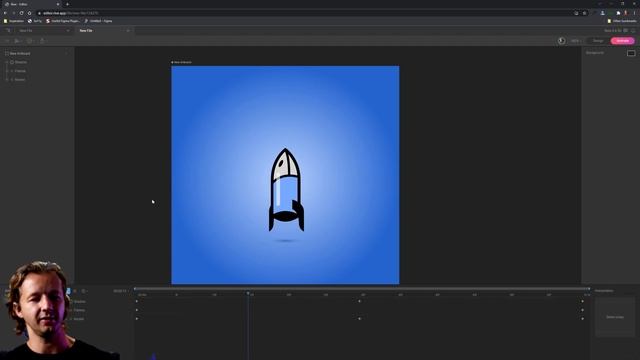Select the middle keyframe on the Rocket timeline row
This screenshot has height=360, width=640.
coord(360,318)
